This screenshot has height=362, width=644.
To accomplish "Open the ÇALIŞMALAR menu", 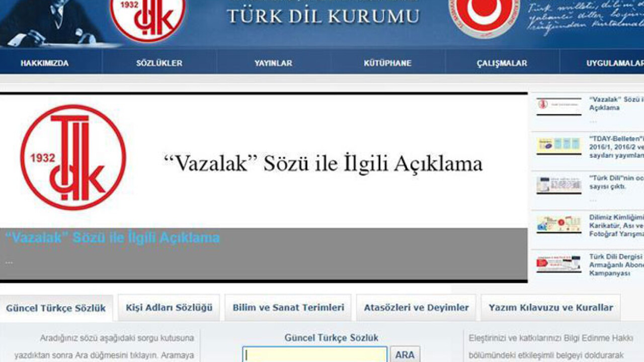I will pyautogui.click(x=502, y=63).
